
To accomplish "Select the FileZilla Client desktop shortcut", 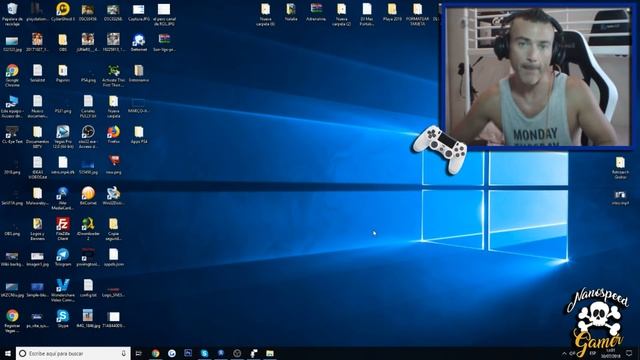I will point(63,229).
